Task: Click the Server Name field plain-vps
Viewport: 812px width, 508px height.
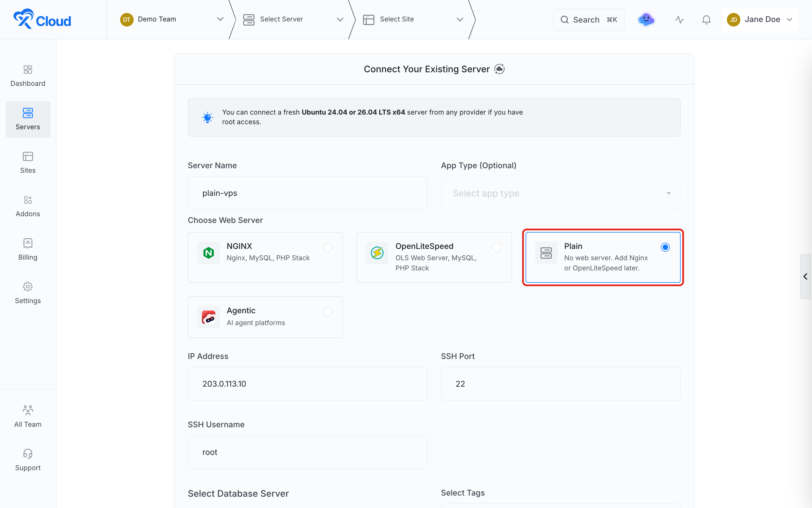Action: (x=307, y=193)
